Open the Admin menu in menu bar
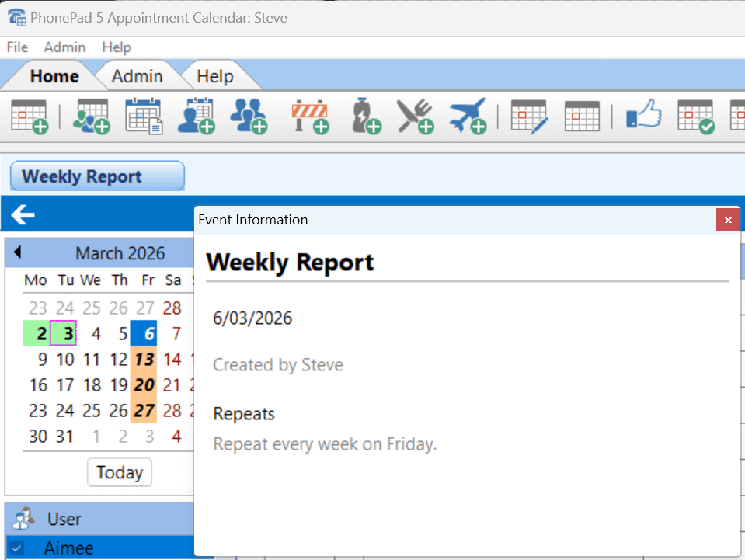This screenshot has height=560, width=745. coord(64,47)
